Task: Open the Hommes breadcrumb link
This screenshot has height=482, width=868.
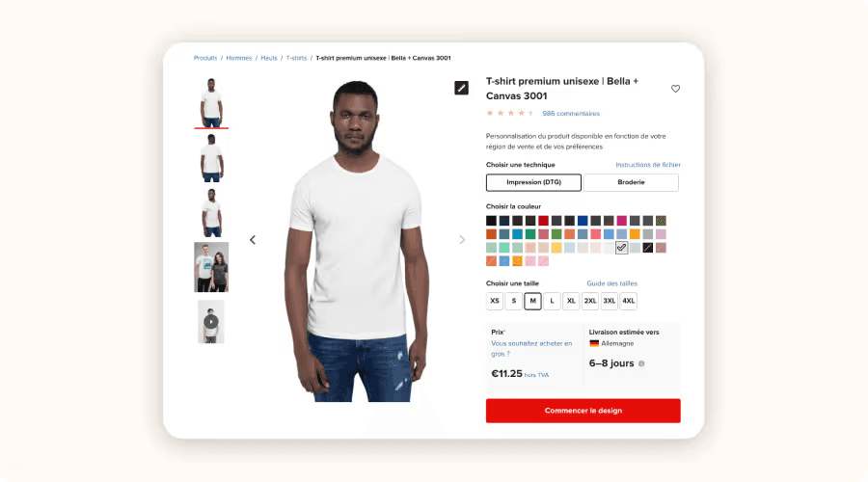Action: [x=238, y=58]
